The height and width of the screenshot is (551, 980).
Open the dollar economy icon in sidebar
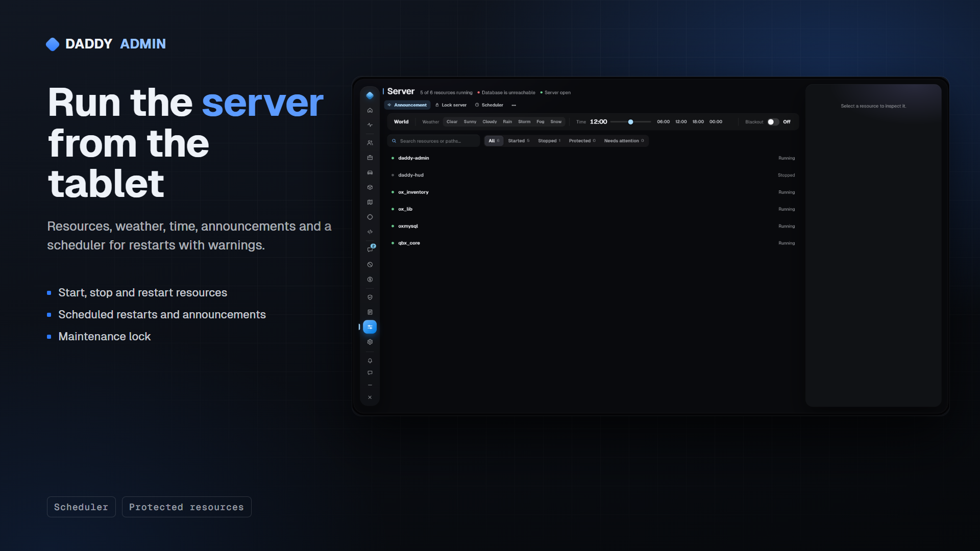coord(370,280)
